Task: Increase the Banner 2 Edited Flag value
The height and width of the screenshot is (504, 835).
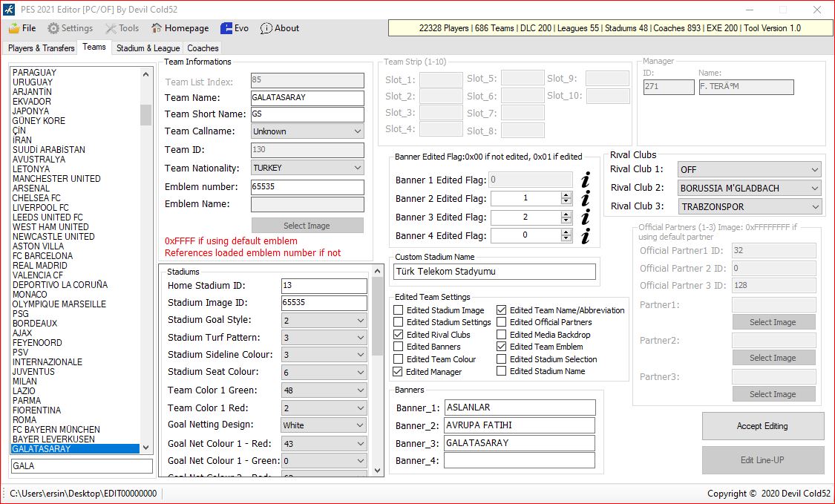Action: coord(566,195)
